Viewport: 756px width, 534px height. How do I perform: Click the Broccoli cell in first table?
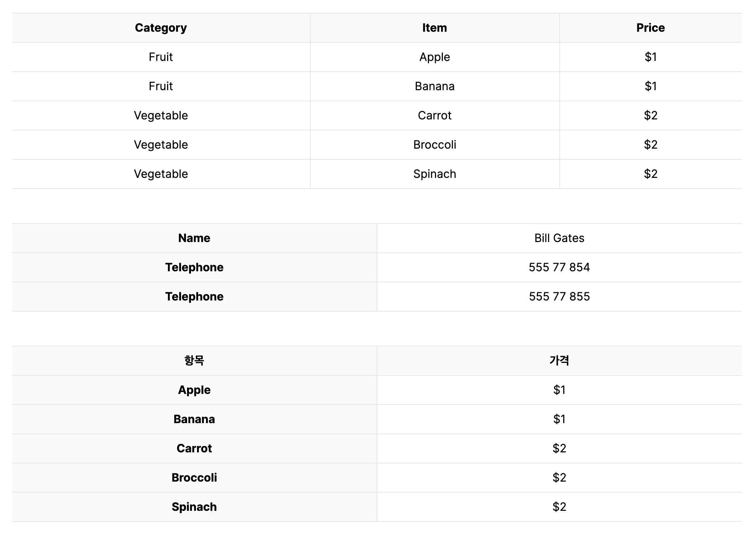click(435, 145)
